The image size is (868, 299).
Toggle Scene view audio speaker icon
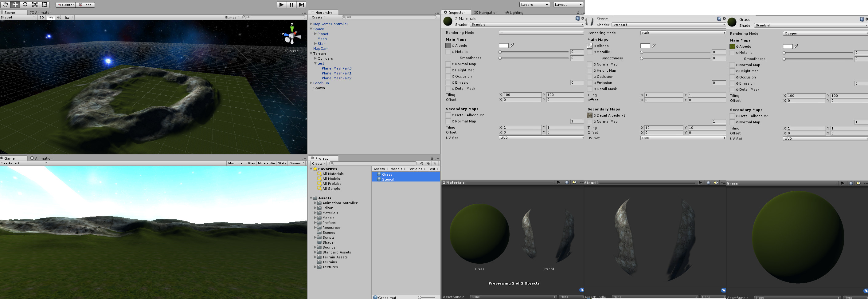tap(59, 17)
